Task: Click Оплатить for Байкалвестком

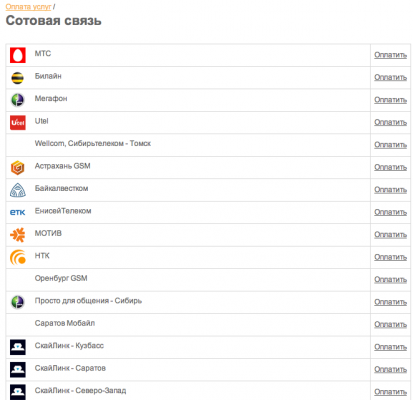Action: point(390,190)
